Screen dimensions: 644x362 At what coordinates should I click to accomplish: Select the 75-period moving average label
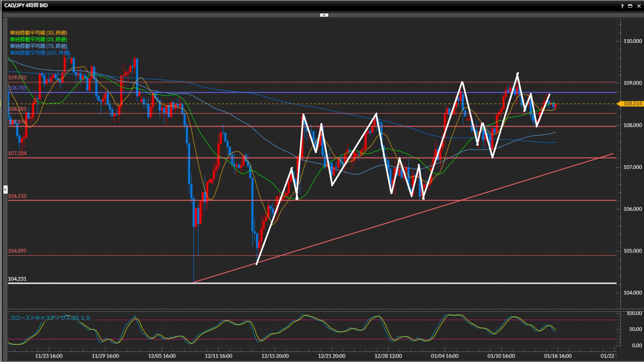[x=39, y=46]
